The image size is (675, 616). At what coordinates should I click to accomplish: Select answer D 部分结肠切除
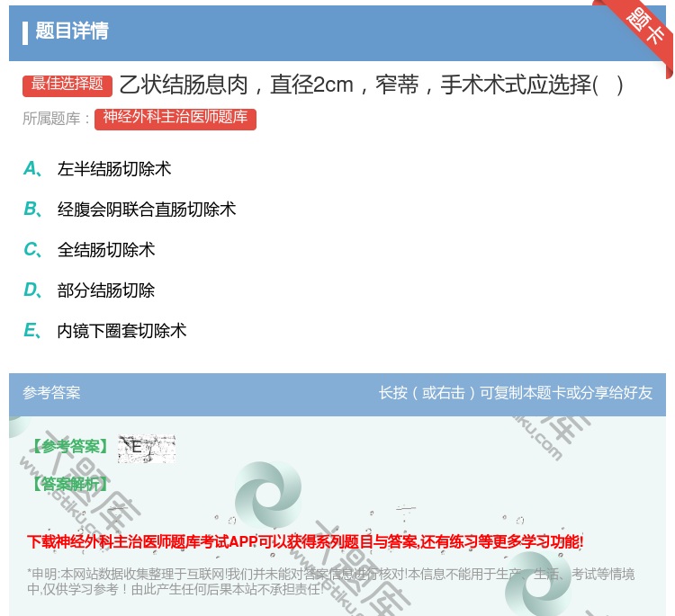(x=106, y=290)
